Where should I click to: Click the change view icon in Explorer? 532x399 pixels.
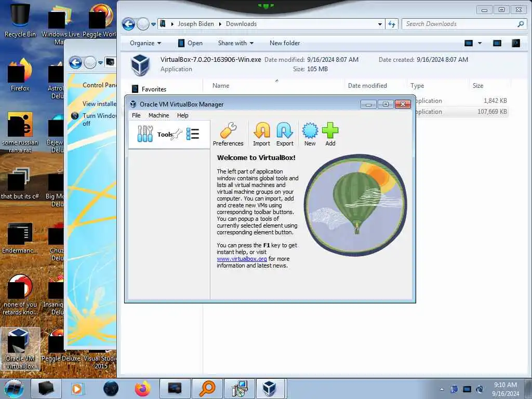pyautogui.click(x=469, y=43)
